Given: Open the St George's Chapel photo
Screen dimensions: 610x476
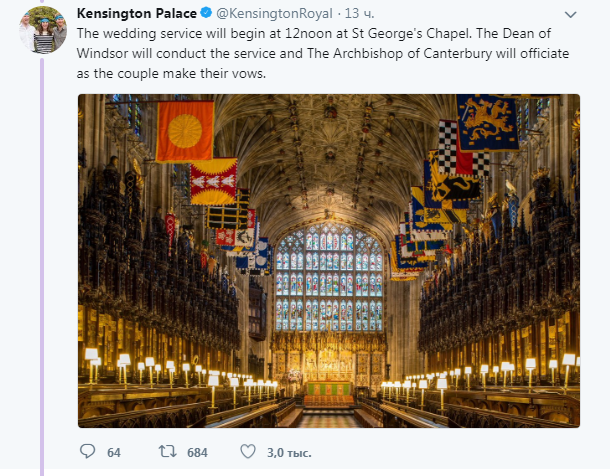Looking at the screenshot, I should coord(328,260).
